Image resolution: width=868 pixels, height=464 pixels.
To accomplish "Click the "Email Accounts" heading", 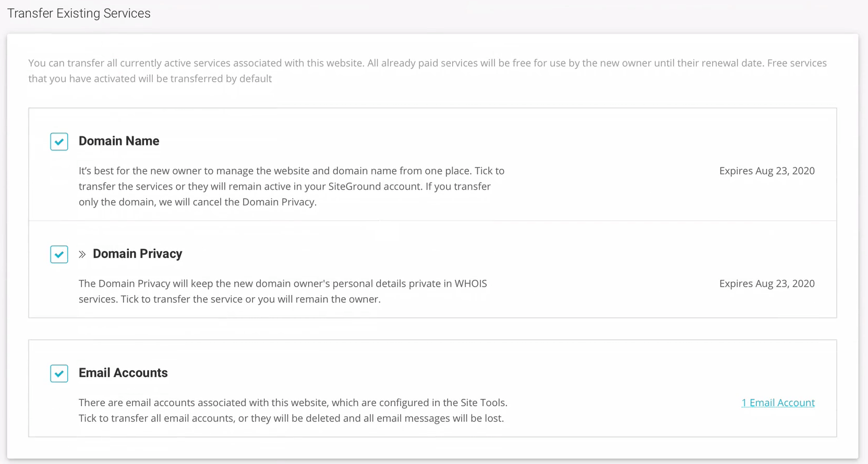I will pyautogui.click(x=123, y=373).
